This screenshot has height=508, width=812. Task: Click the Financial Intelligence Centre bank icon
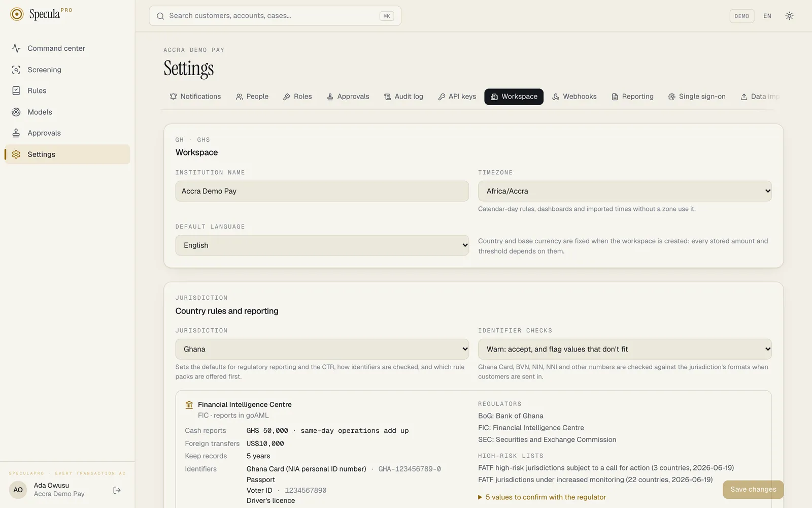tap(189, 405)
